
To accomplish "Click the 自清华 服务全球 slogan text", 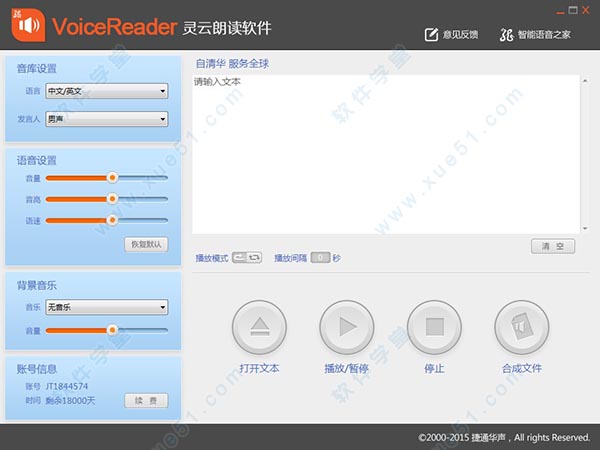I will pos(232,64).
